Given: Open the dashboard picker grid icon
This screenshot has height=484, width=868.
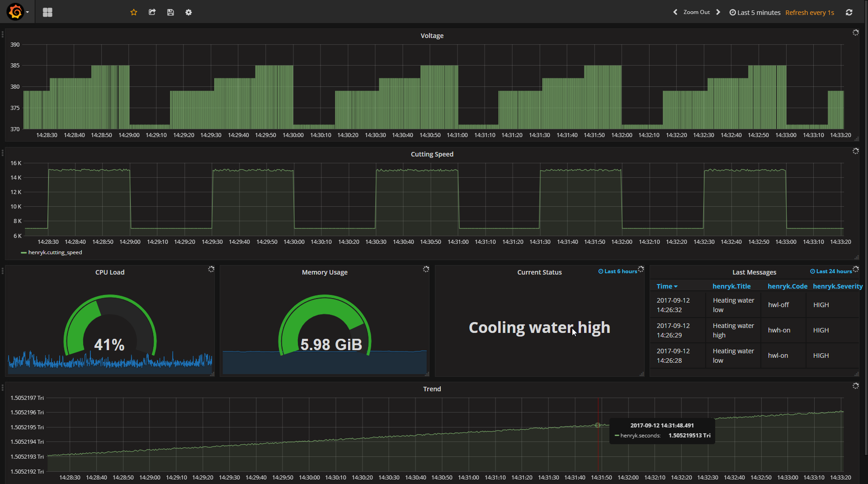Looking at the screenshot, I should [47, 12].
